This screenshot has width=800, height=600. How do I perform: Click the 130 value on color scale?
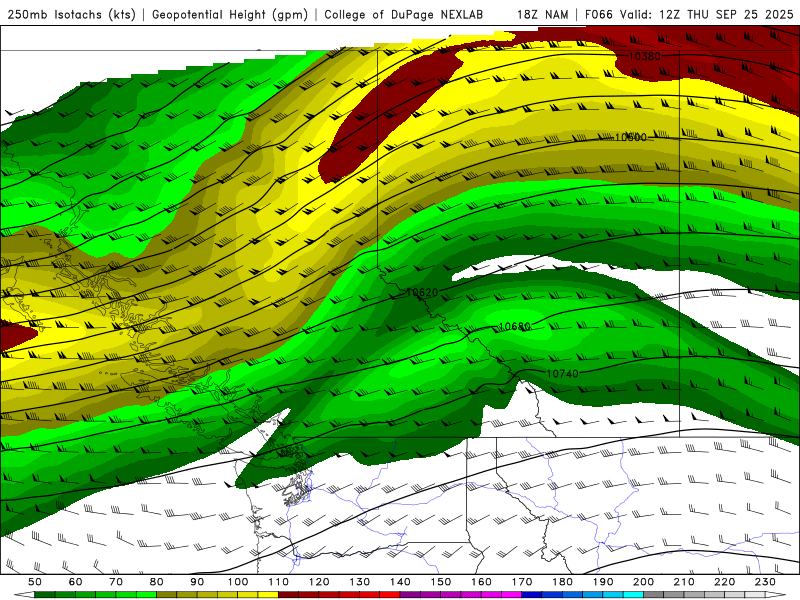[360, 582]
